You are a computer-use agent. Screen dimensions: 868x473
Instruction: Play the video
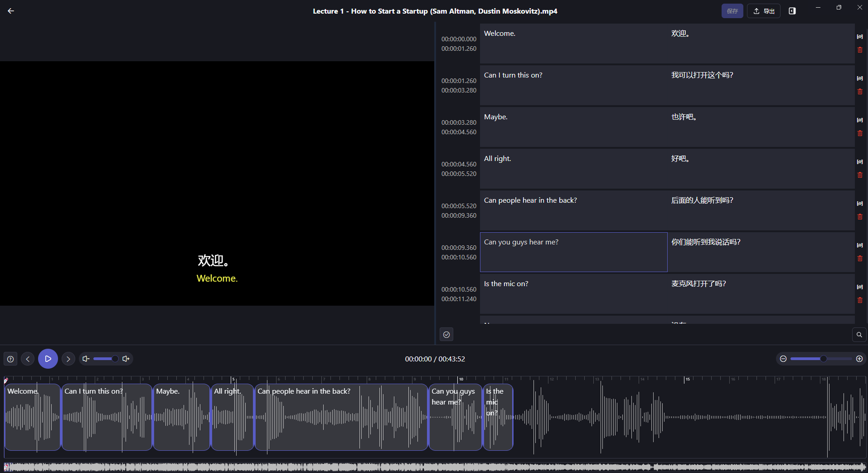point(48,359)
